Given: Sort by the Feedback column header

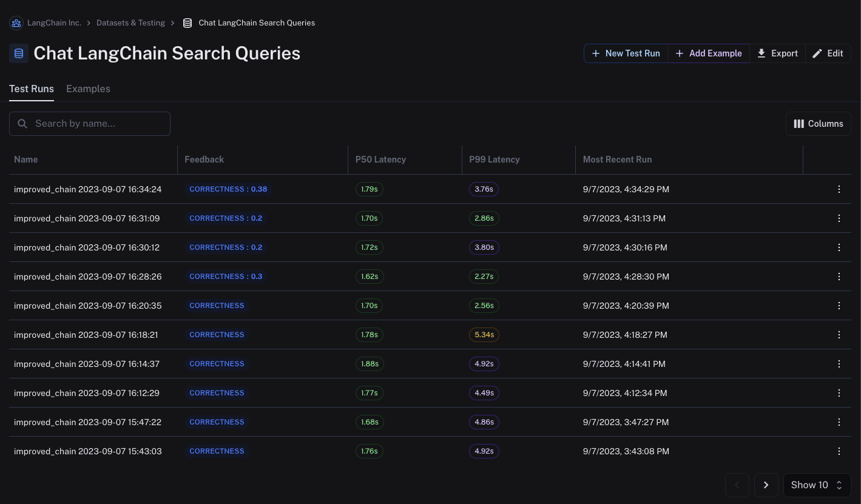Looking at the screenshot, I should coord(204,160).
